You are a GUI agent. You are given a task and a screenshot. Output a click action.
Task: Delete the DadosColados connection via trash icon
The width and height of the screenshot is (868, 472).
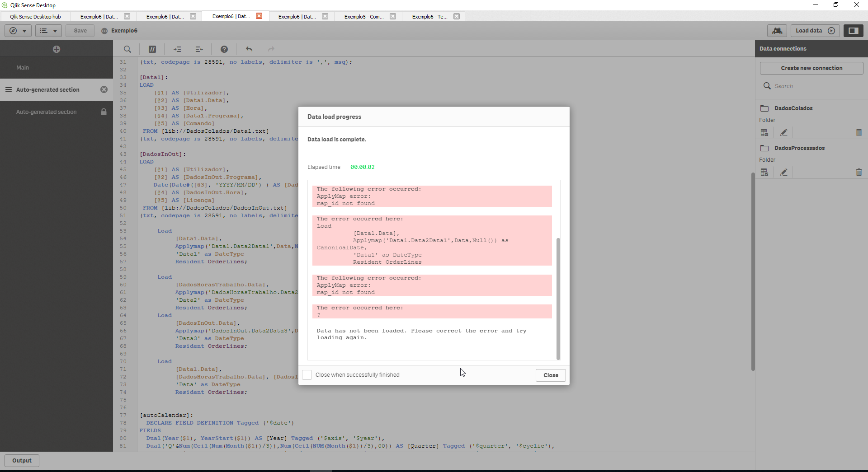click(859, 132)
